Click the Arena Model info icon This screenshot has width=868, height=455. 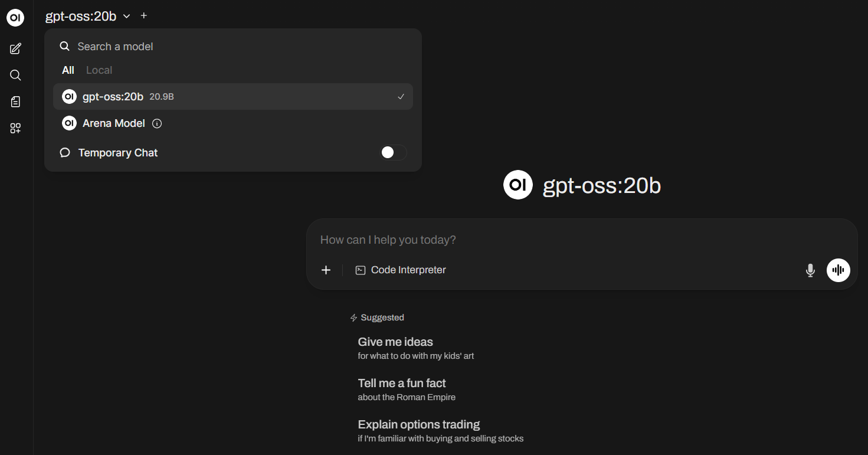point(157,124)
